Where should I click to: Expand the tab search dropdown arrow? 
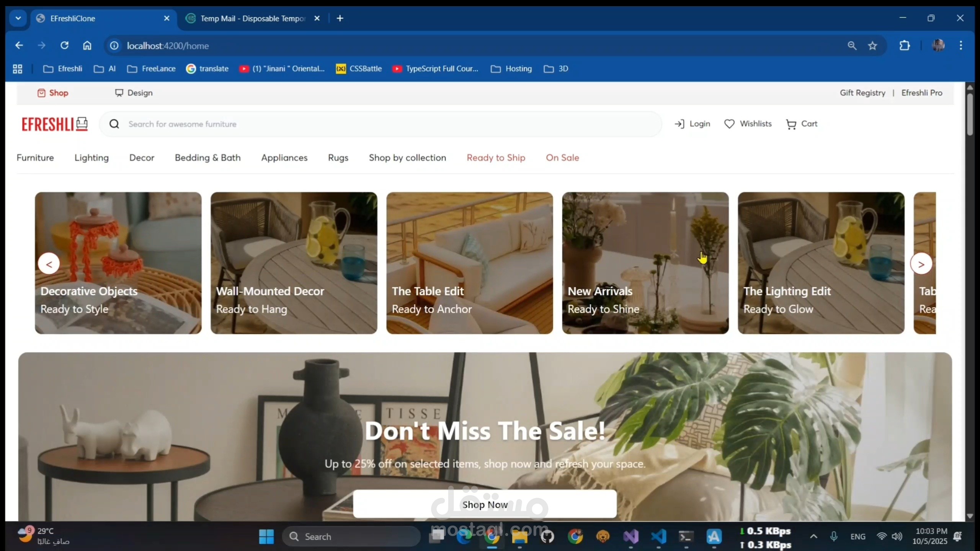pyautogui.click(x=18, y=18)
